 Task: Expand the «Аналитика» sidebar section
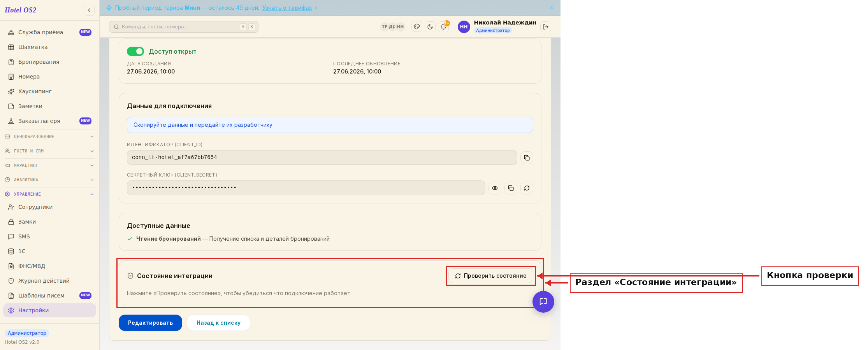tap(49, 180)
